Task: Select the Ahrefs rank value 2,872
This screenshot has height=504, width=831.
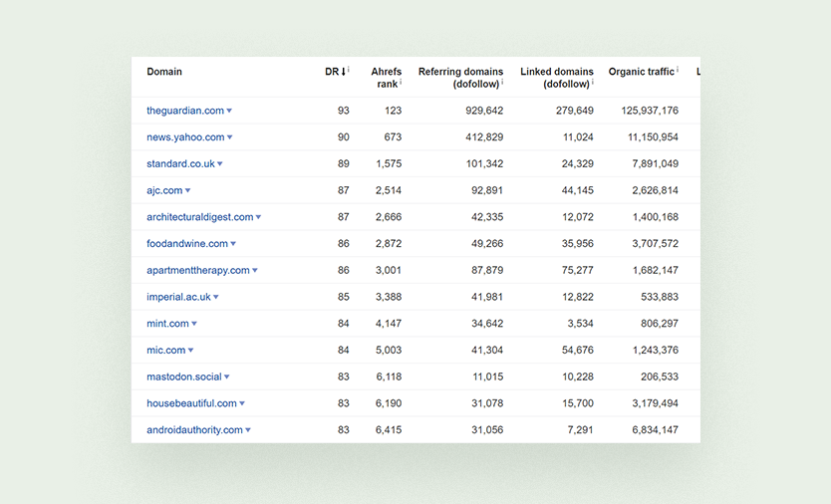Action: coord(389,243)
